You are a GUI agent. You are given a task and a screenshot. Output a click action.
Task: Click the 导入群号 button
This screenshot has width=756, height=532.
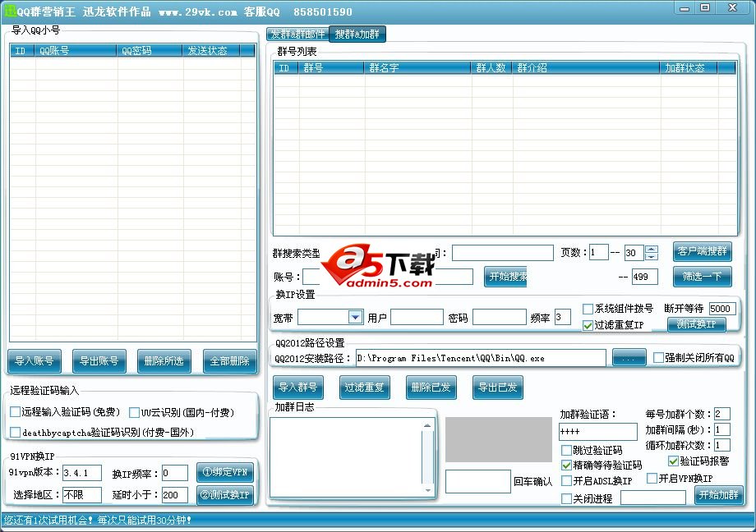298,388
